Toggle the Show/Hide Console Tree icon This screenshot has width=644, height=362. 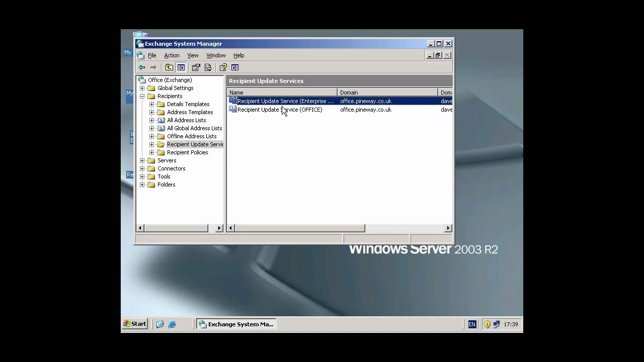pyautogui.click(x=181, y=67)
